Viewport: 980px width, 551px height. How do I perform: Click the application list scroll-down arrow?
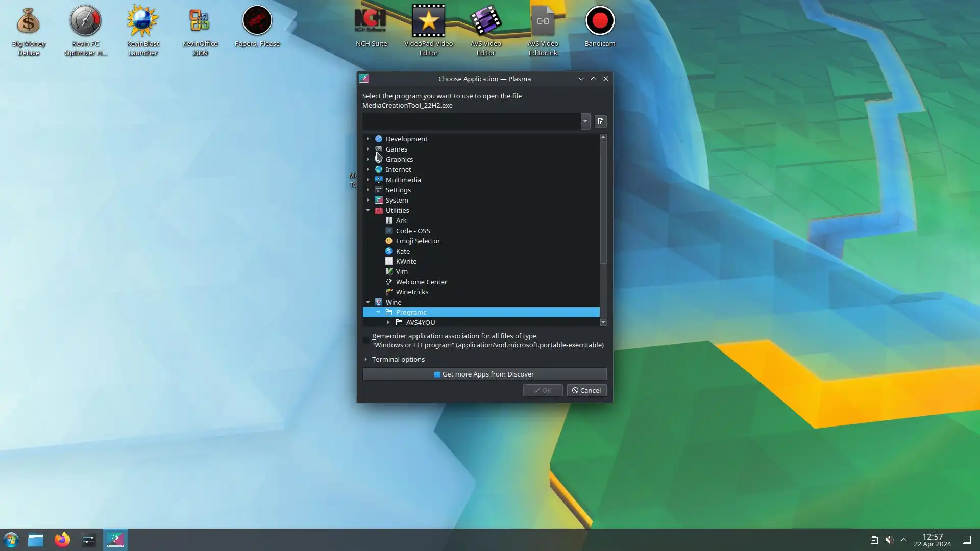[x=603, y=322]
